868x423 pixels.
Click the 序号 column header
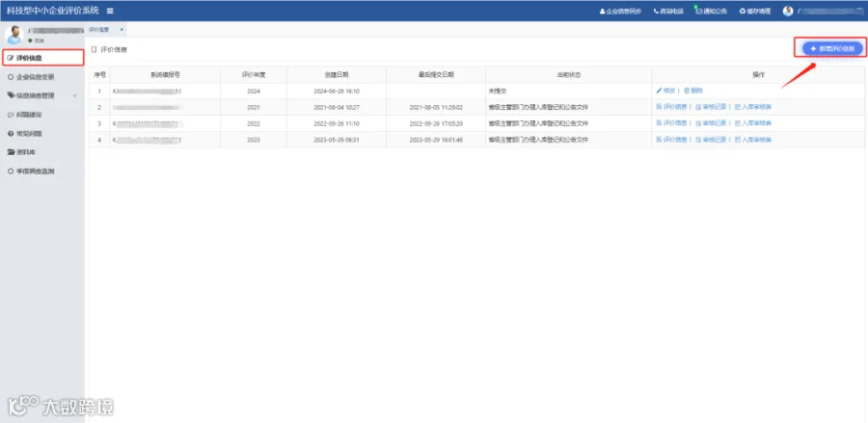point(99,74)
